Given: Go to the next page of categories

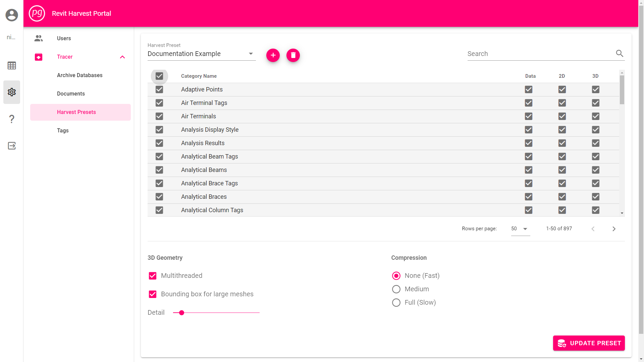Looking at the screenshot, I should [x=614, y=229].
